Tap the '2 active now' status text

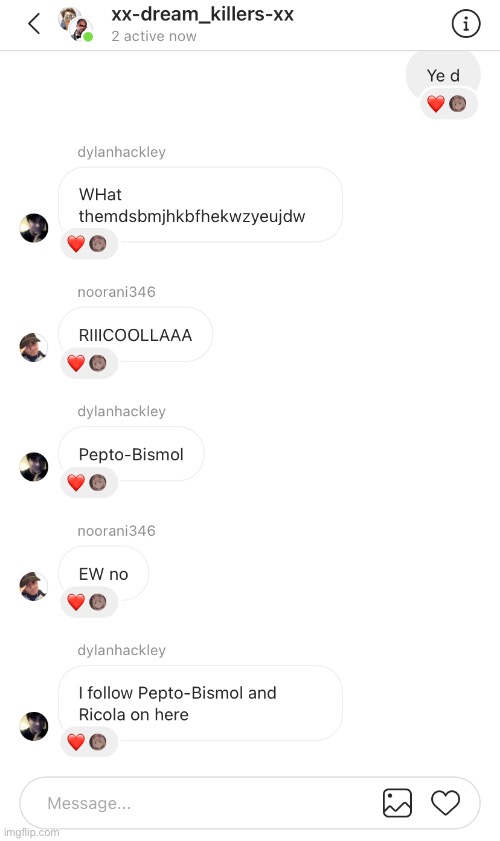pos(154,36)
